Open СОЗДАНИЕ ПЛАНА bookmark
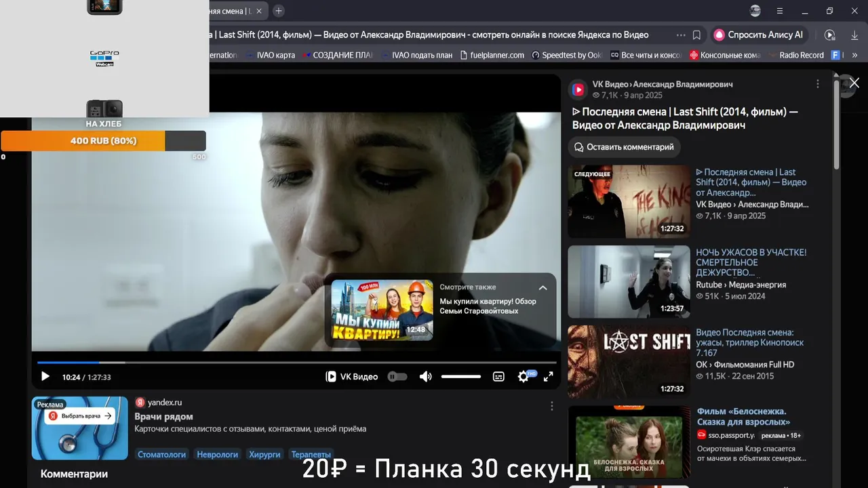Viewport: 868px width, 488px height. point(338,55)
